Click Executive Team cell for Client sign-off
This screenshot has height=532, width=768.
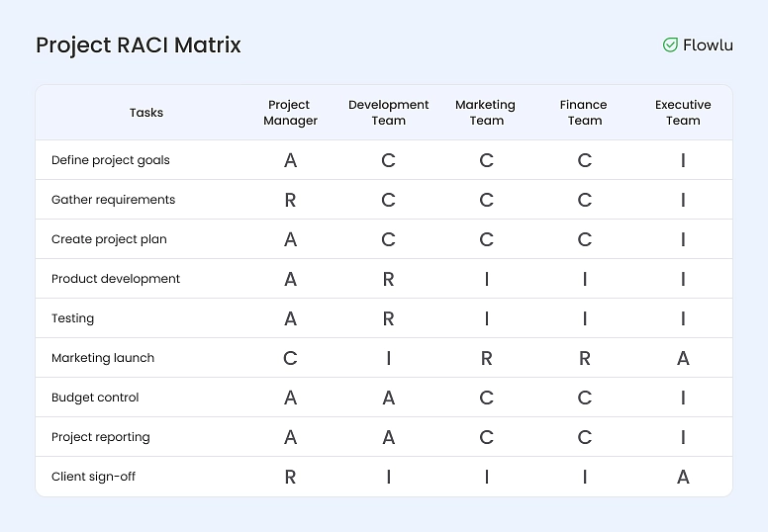[x=683, y=477]
